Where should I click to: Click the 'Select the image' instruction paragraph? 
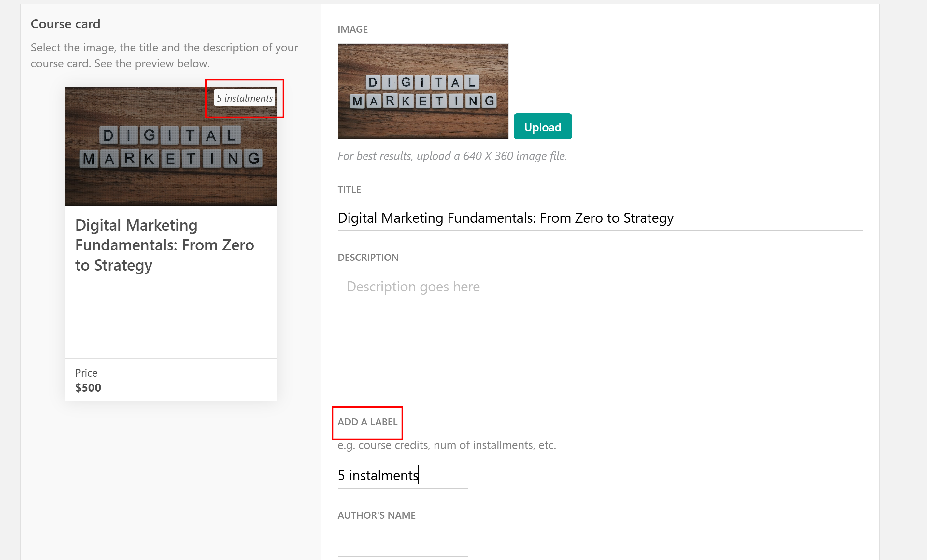pyautogui.click(x=164, y=56)
